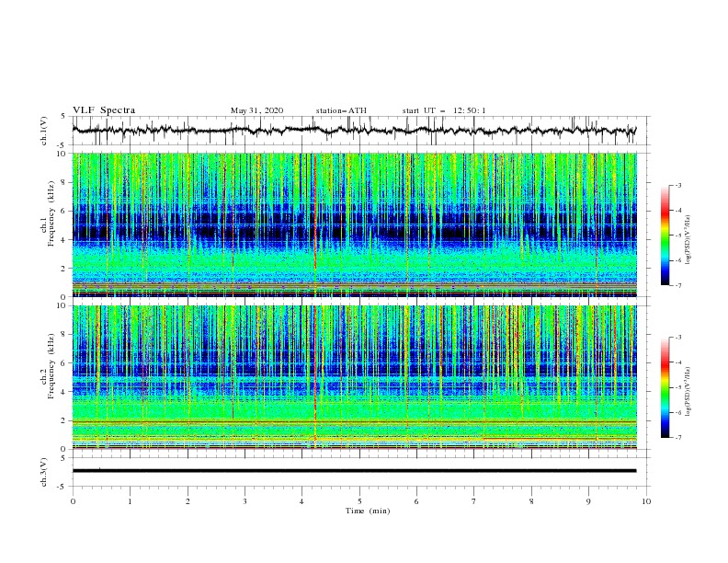The image size is (728, 563).
Task: Click the ch.2 spectrogram color bar
Action: [665, 387]
